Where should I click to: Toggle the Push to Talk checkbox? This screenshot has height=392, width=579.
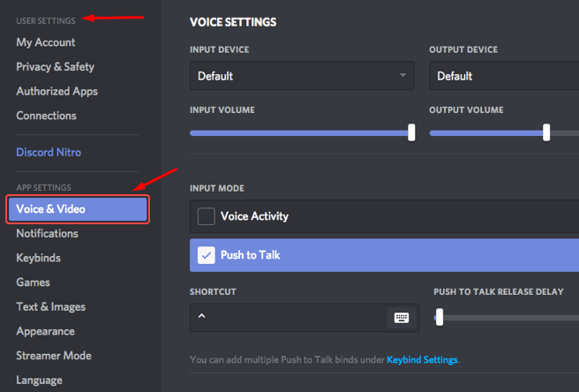[207, 255]
